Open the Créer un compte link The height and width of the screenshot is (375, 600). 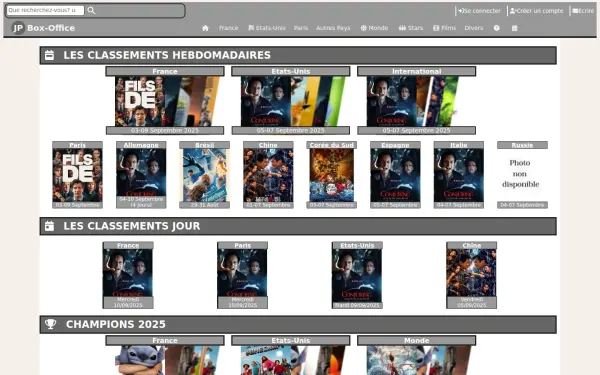(x=536, y=11)
